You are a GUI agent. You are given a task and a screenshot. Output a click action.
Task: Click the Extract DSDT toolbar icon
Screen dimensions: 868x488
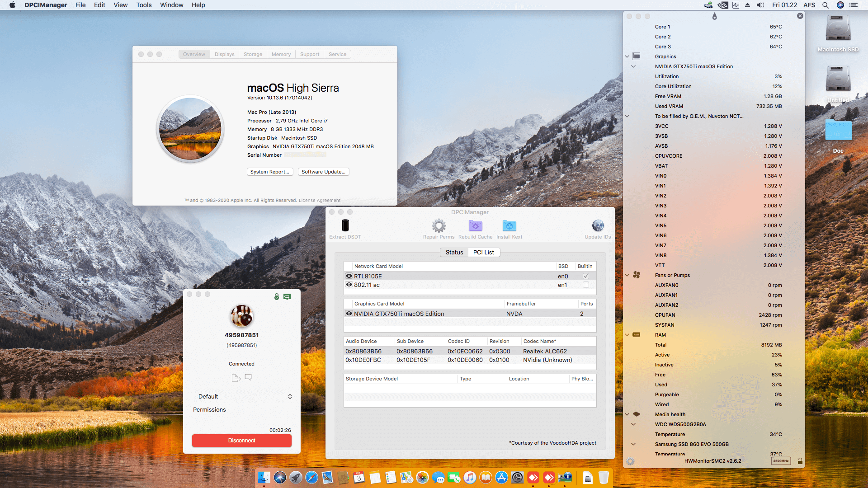(345, 225)
